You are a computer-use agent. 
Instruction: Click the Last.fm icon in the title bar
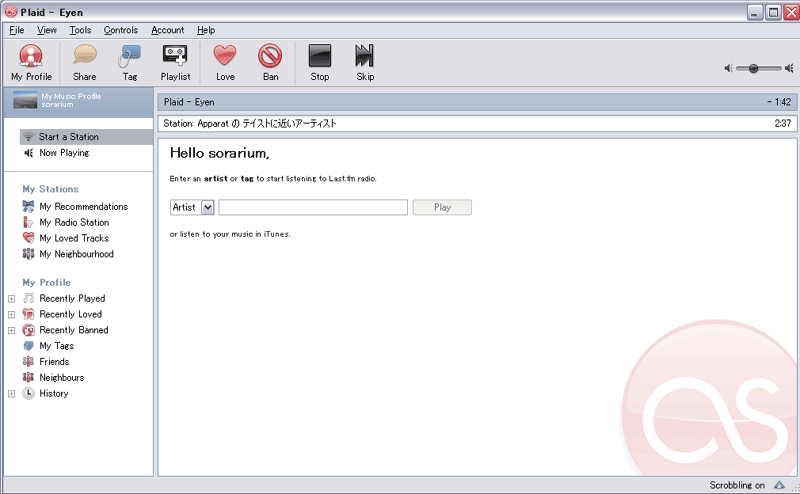click(x=11, y=11)
